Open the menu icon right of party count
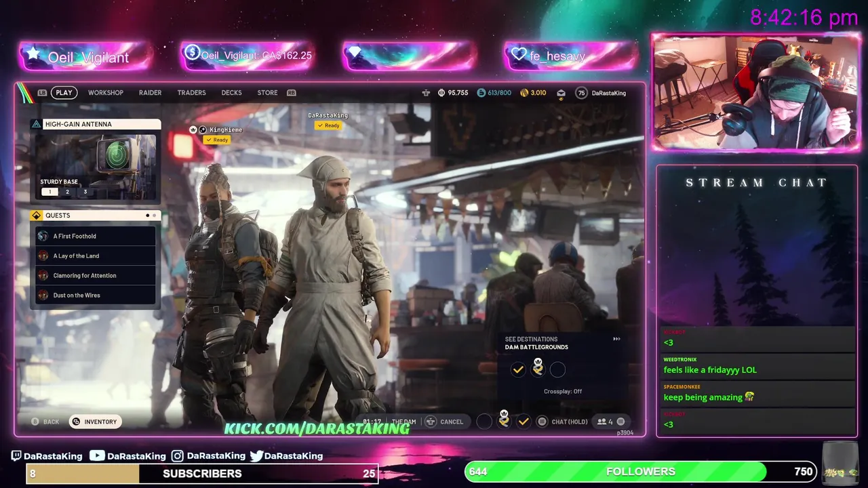 [x=620, y=422]
